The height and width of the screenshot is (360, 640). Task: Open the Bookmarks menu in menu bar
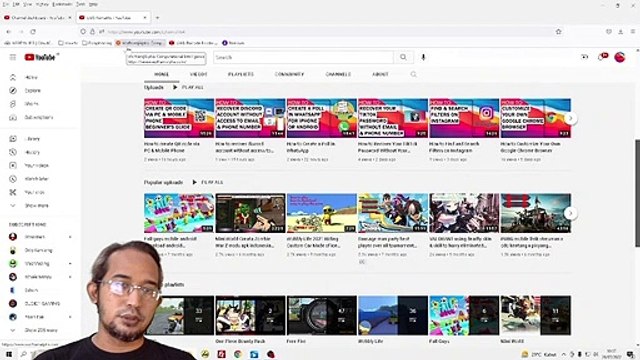pyautogui.click(x=62, y=4)
